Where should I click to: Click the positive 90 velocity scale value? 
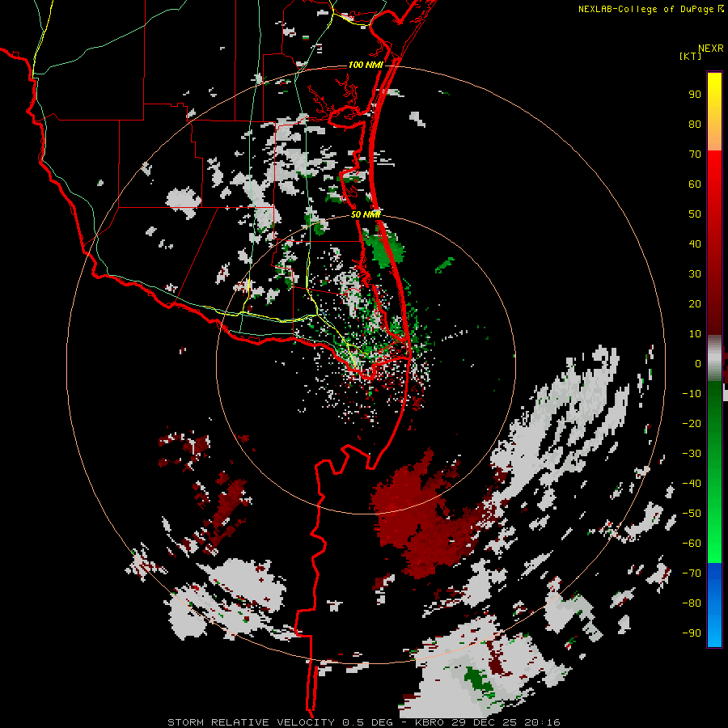695,95
